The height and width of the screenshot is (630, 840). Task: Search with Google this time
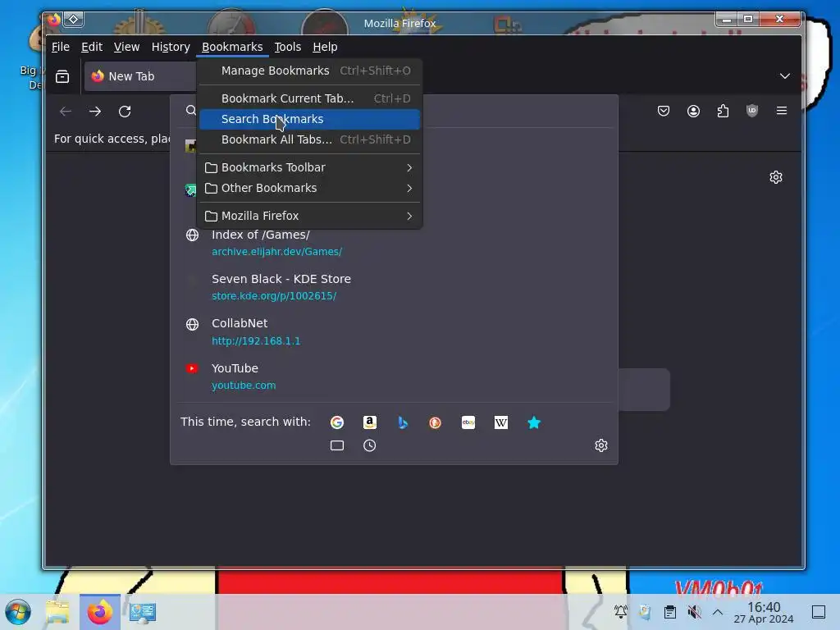coord(337,422)
